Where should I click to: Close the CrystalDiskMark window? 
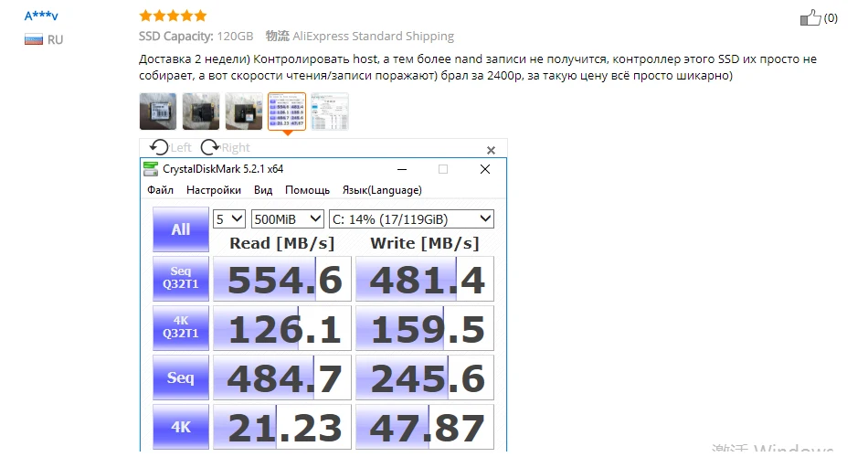click(x=485, y=169)
